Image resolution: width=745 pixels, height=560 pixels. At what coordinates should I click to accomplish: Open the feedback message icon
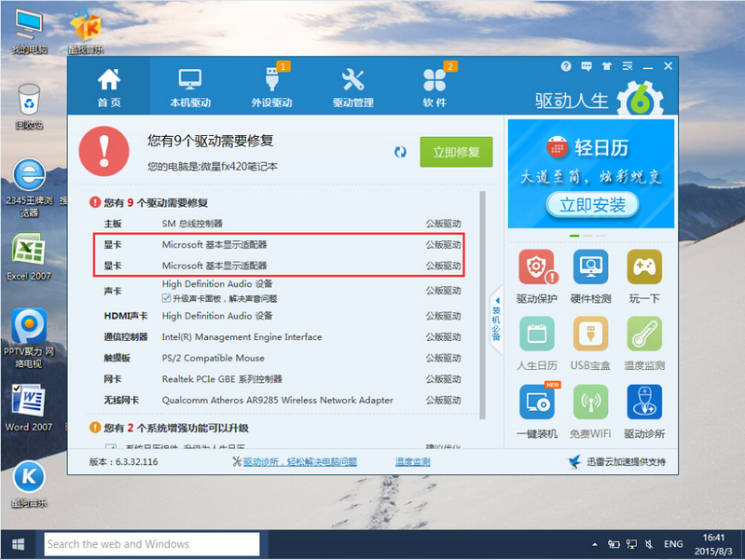(x=586, y=66)
